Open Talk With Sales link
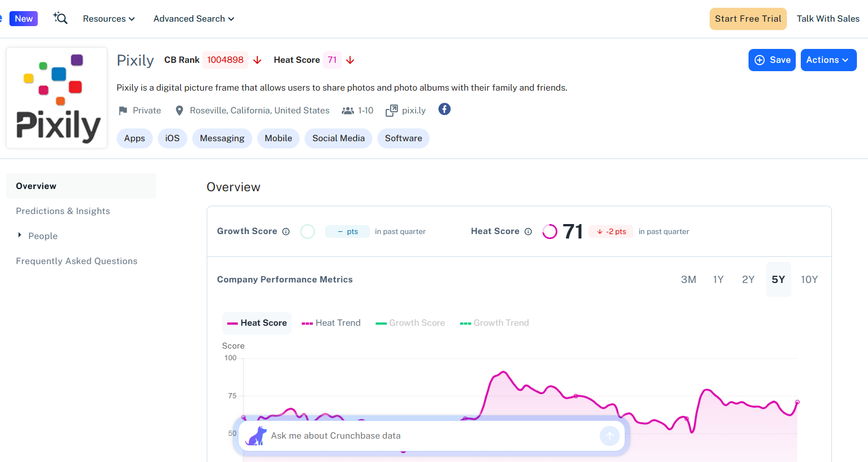 [828, 19]
